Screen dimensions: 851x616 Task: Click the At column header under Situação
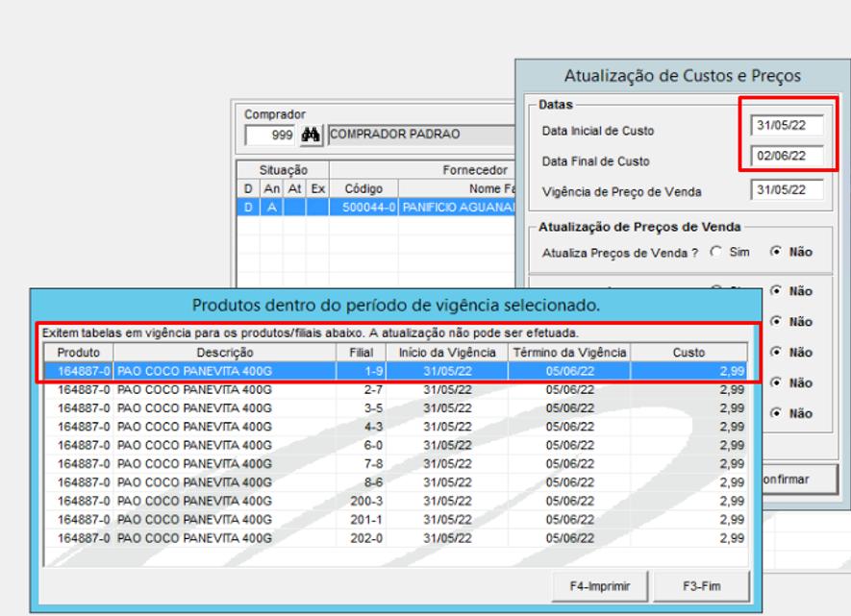(294, 188)
